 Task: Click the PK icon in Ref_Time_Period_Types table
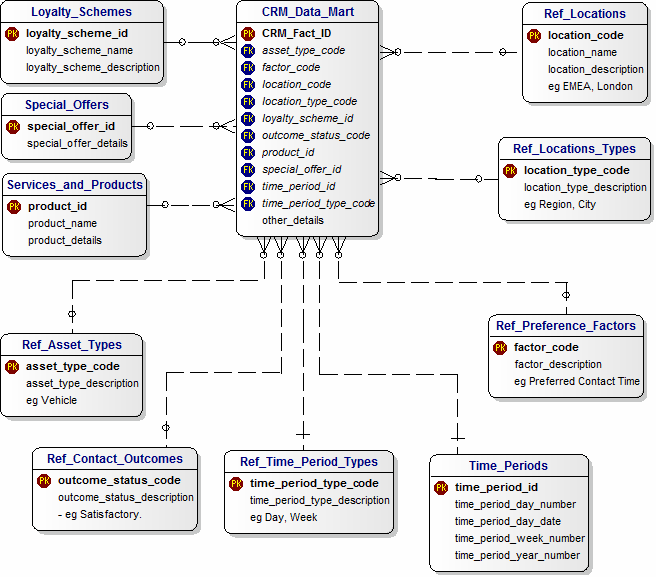coord(236,484)
